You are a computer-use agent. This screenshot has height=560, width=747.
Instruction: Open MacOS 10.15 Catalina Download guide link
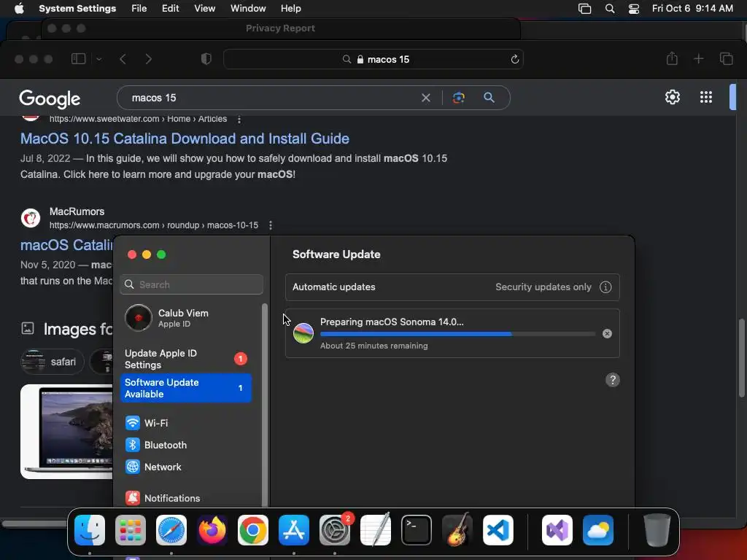(185, 139)
